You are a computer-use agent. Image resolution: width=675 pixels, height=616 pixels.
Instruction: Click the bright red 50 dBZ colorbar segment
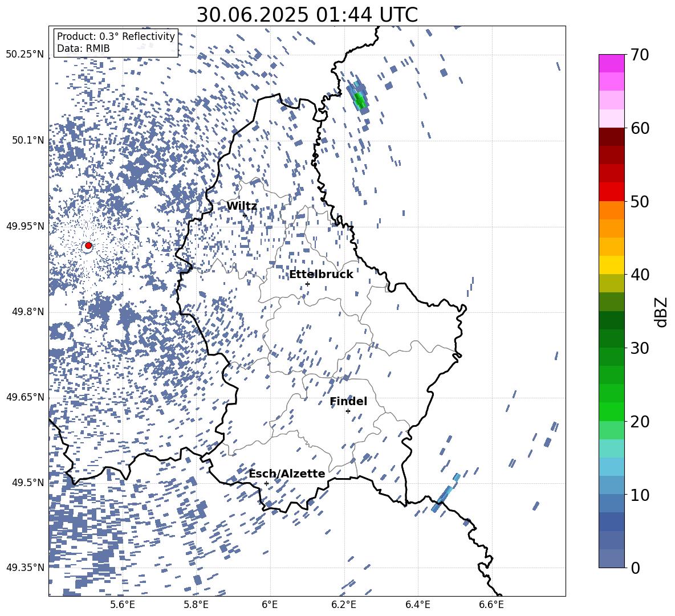(x=611, y=192)
